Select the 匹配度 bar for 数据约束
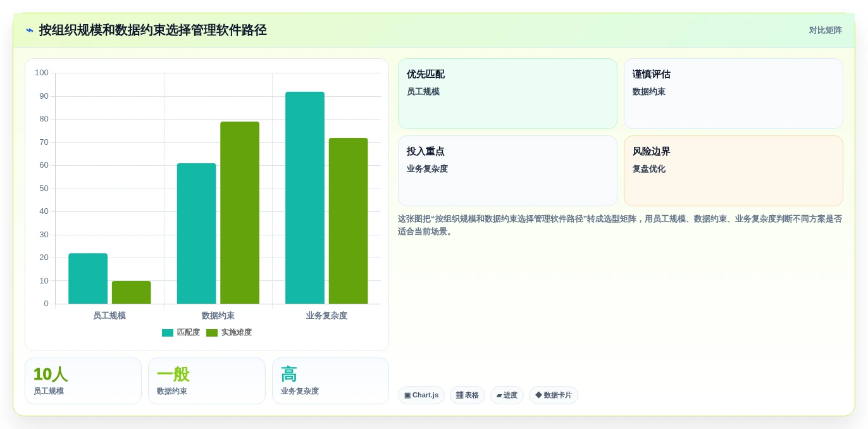The width and height of the screenshot is (868, 429). tap(196, 233)
